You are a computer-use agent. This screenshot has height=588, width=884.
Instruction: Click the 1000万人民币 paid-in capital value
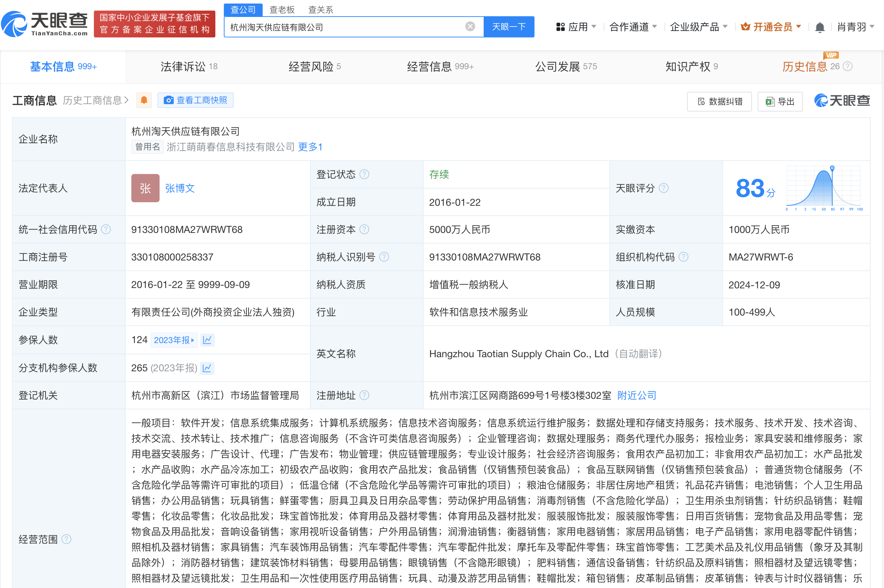click(759, 229)
